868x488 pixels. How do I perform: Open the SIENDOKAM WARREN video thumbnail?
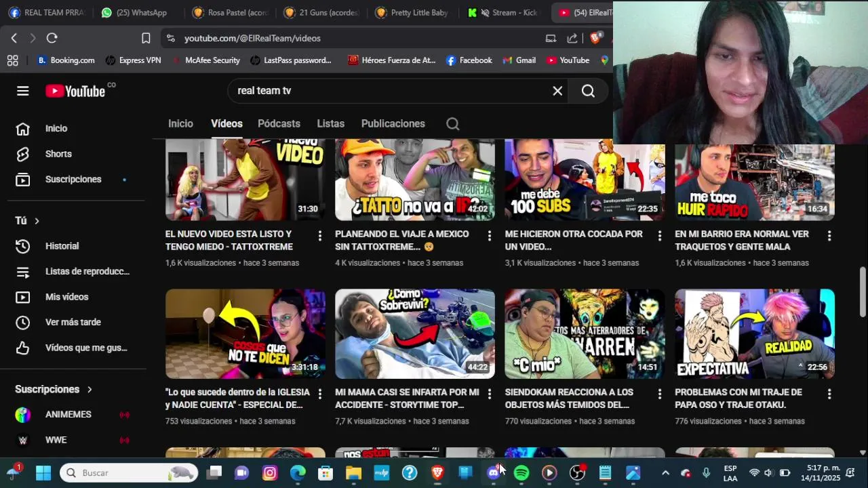point(585,334)
